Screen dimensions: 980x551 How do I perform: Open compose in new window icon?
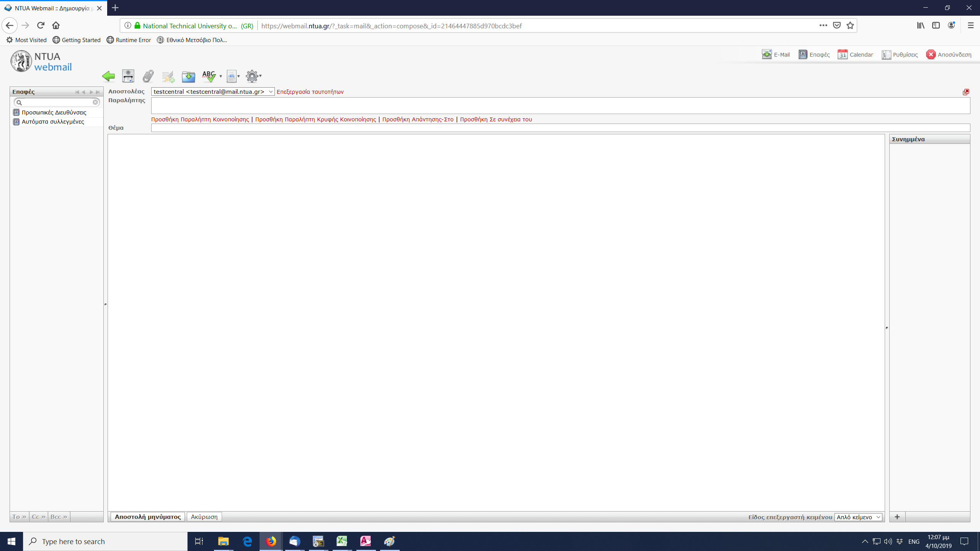pyautogui.click(x=966, y=92)
